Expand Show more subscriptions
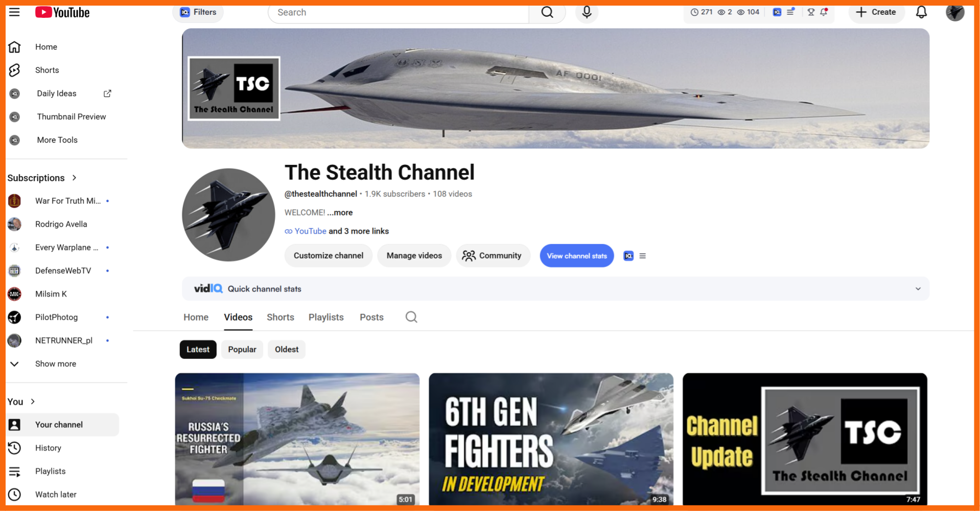Screen dimensions: 980x511 pyautogui.click(x=62, y=364)
